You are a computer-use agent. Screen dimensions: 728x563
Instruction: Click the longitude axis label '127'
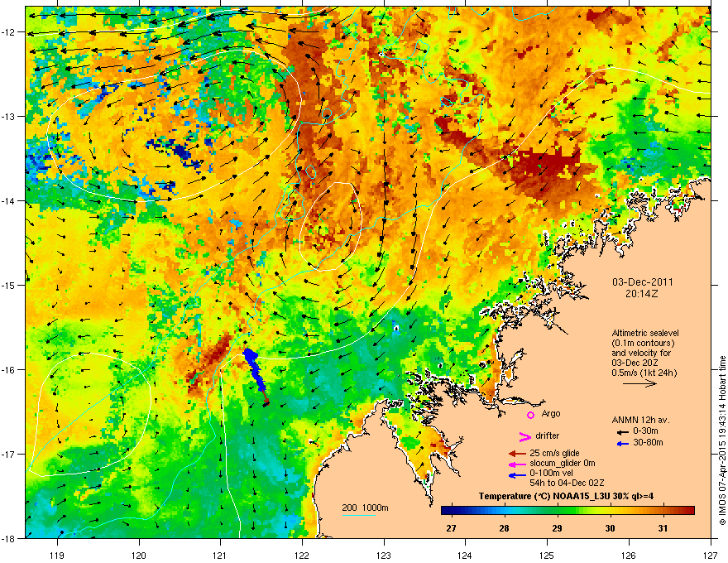click(x=711, y=555)
